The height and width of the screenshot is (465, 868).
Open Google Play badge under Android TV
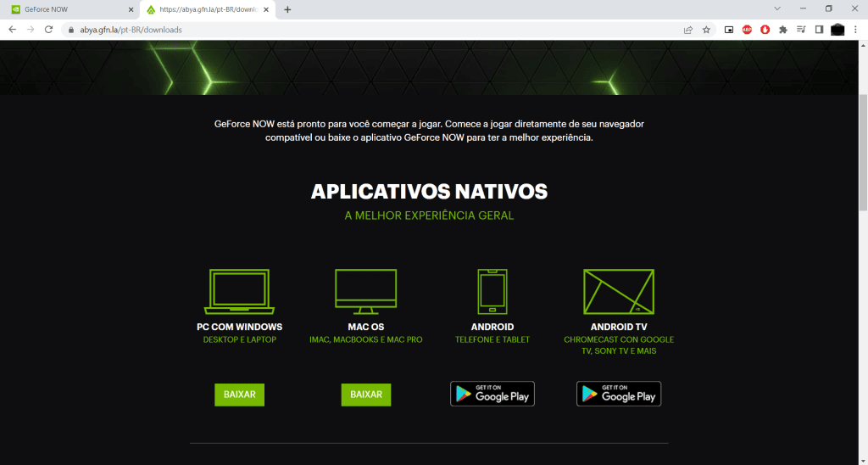[x=619, y=394]
